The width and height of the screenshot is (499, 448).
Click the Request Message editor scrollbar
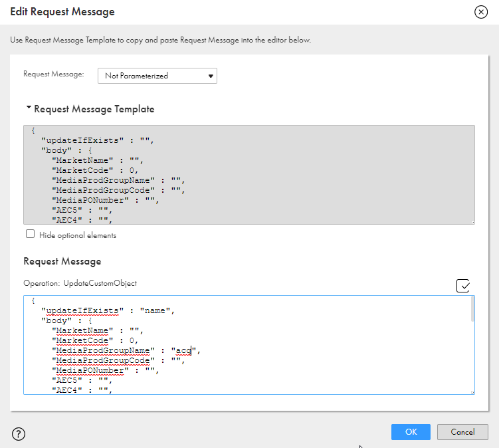pyautogui.click(x=472, y=310)
